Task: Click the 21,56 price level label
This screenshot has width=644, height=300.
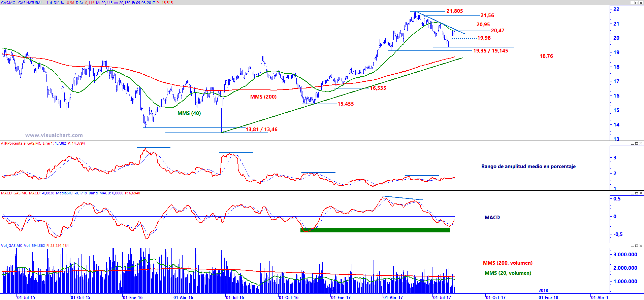Action: 487,15
